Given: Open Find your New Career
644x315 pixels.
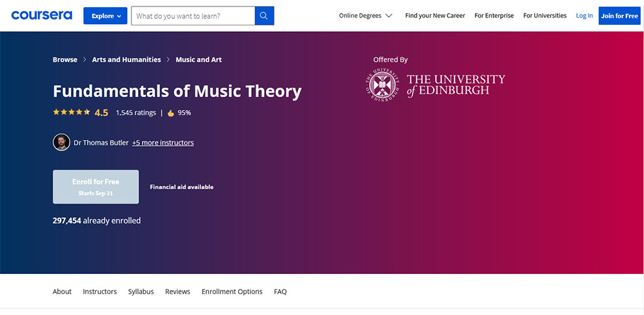Looking at the screenshot, I should [435, 16].
